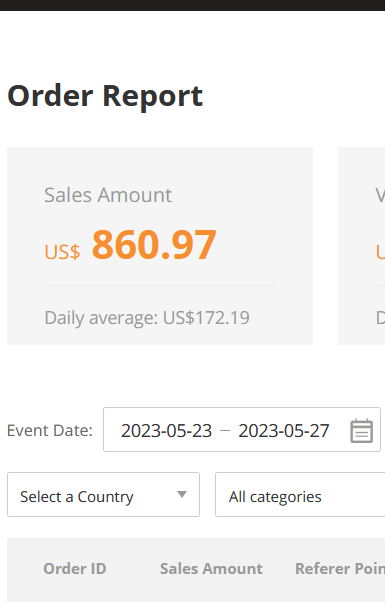
Task: Sort by the Order ID column header
Action: tap(74, 569)
